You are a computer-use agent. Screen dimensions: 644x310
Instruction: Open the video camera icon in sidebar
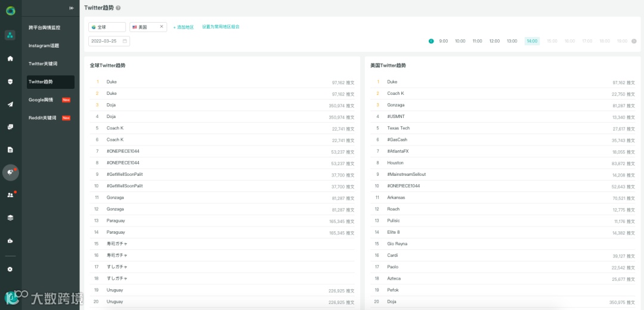10,241
